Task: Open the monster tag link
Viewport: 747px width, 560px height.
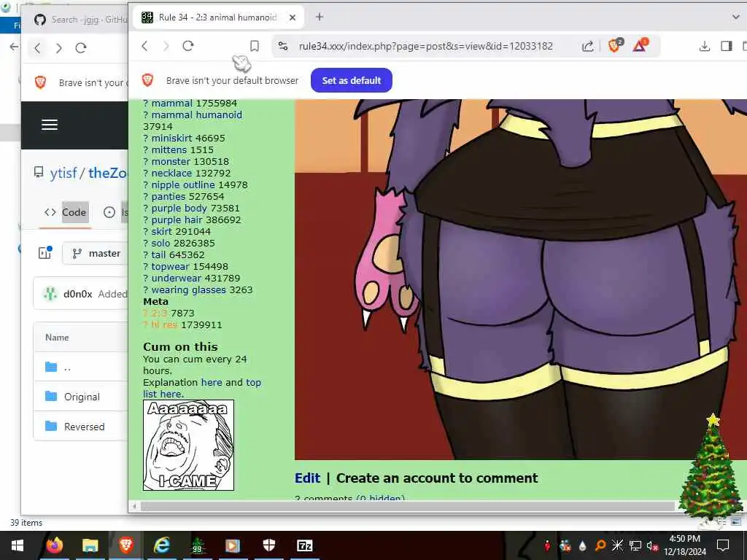Action: click(x=170, y=161)
